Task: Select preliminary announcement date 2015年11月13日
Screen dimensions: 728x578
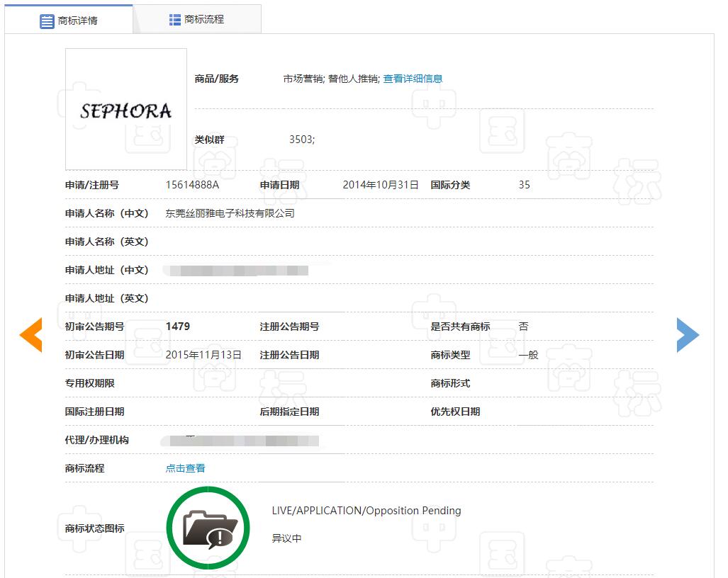Action: pos(203,355)
